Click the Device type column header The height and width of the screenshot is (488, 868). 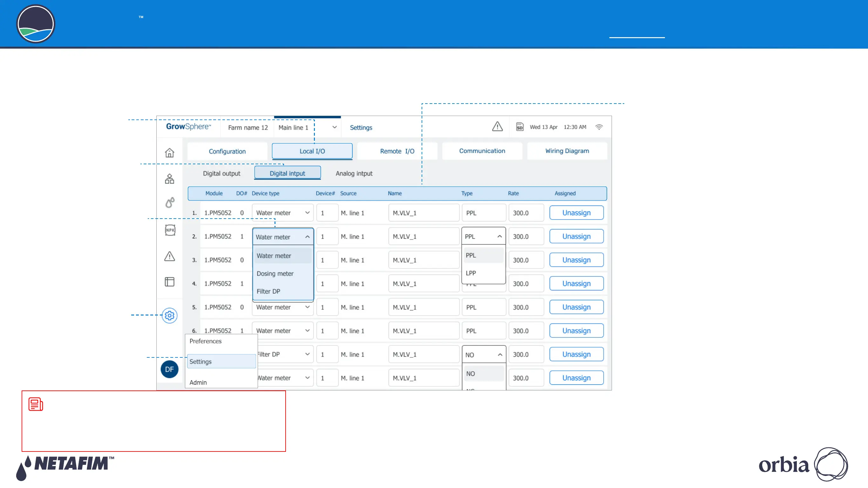pyautogui.click(x=266, y=193)
